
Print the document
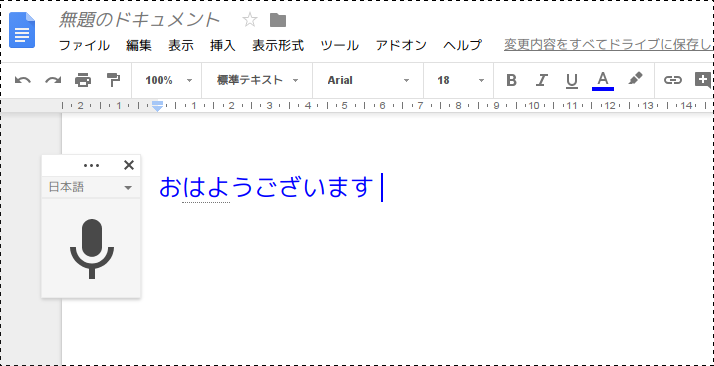[x=83, y=81]
